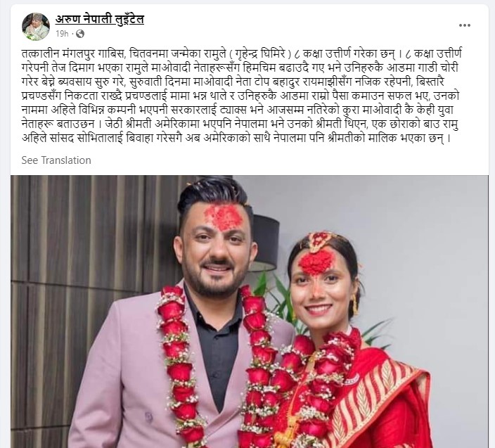Click See Translation under the post
The width and height of the screenshot is (495, 448).
(56, 160)
